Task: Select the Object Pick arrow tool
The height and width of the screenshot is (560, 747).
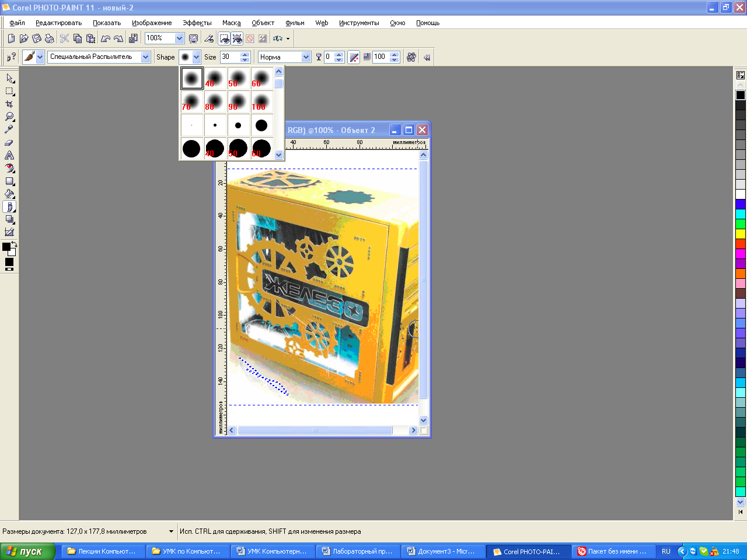Action: pos(9,78)
